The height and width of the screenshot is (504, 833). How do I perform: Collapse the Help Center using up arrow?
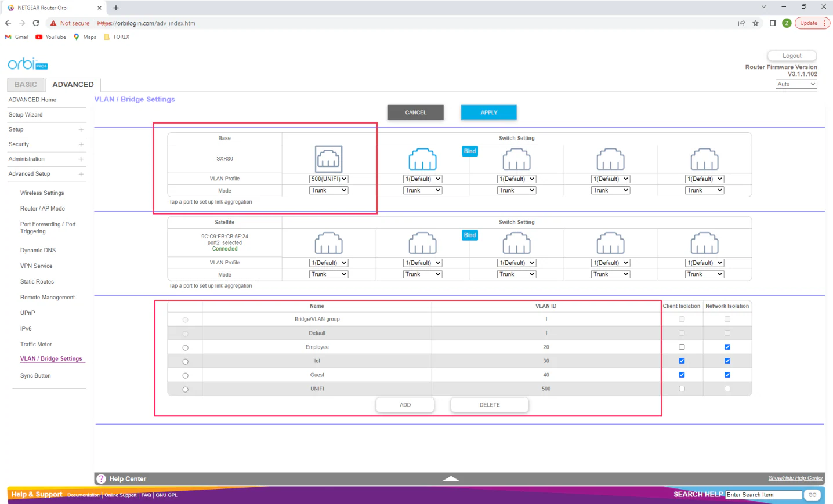tap(451, 478)
